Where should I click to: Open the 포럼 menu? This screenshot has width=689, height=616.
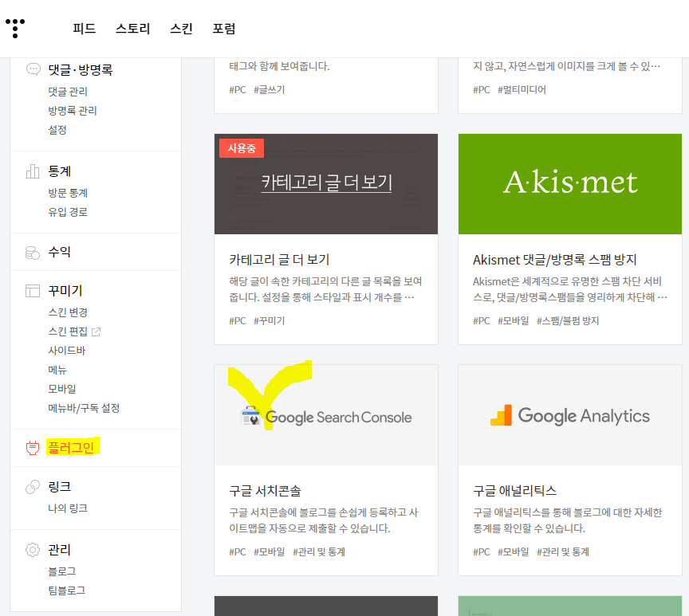pos(224,29)
